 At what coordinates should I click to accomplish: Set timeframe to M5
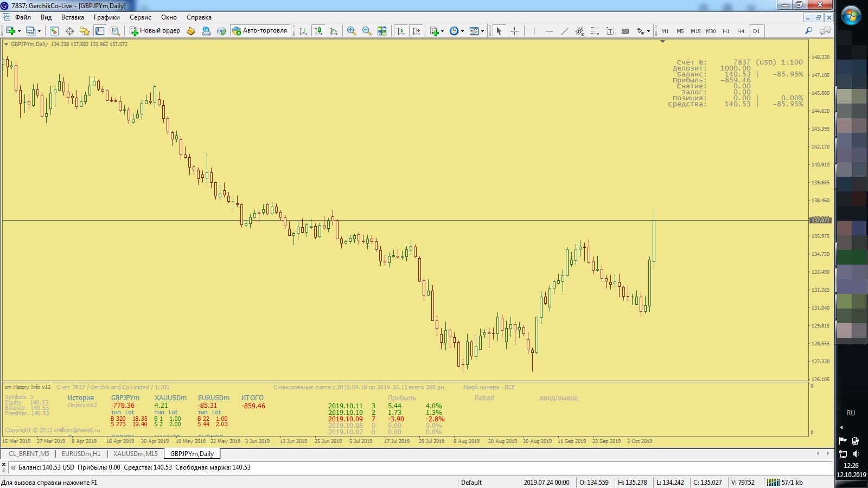pyautogui.click(x=680, y=31)
